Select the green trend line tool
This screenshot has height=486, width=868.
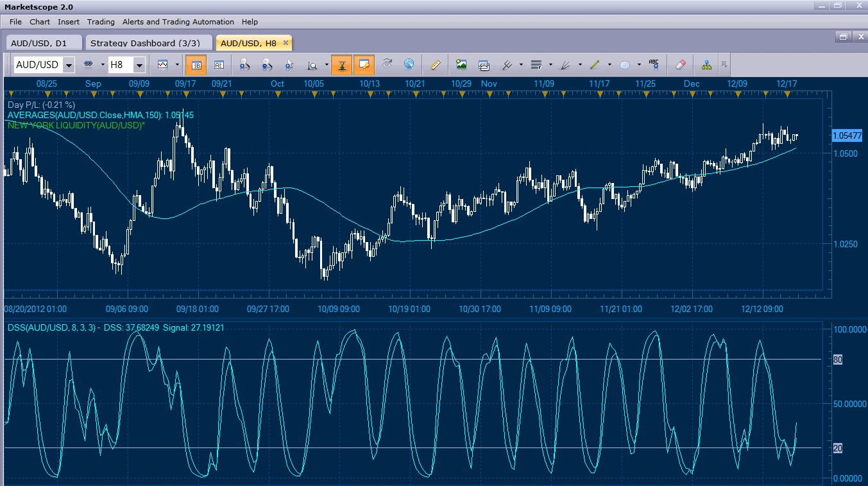[595, 65]
